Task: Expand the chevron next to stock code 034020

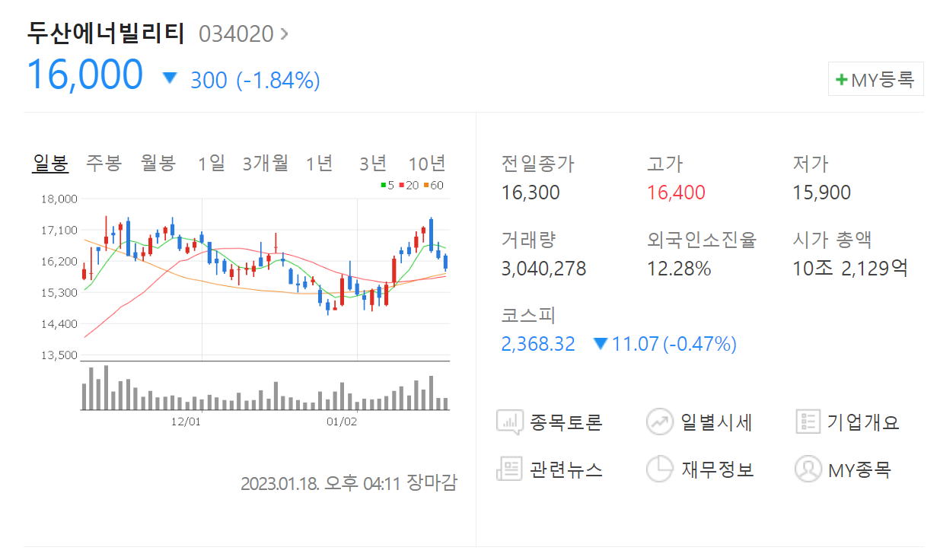Action: tap(285, 33)
